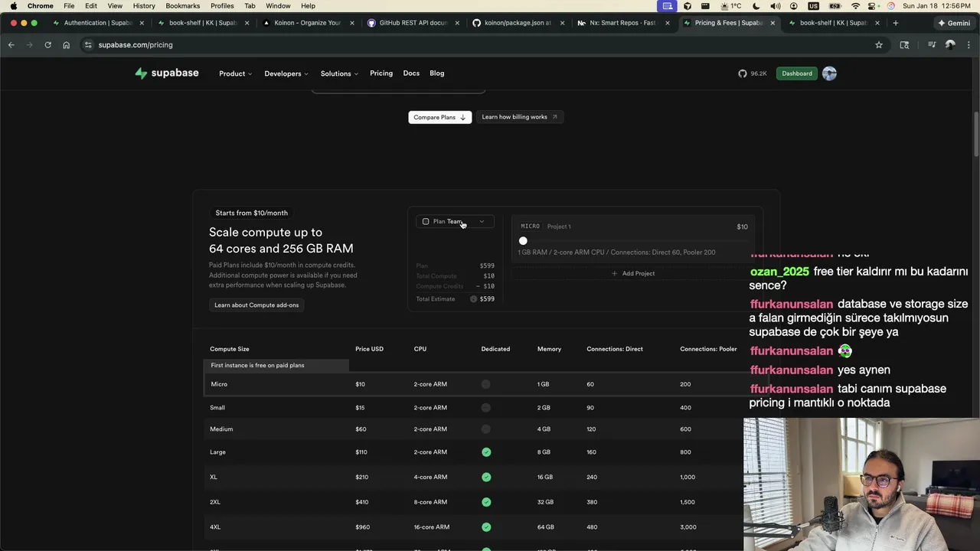The width and height of the screenshot is (980, 551).
Task: Click the plus icon next to Add Project
Action: tap(614, 273)
